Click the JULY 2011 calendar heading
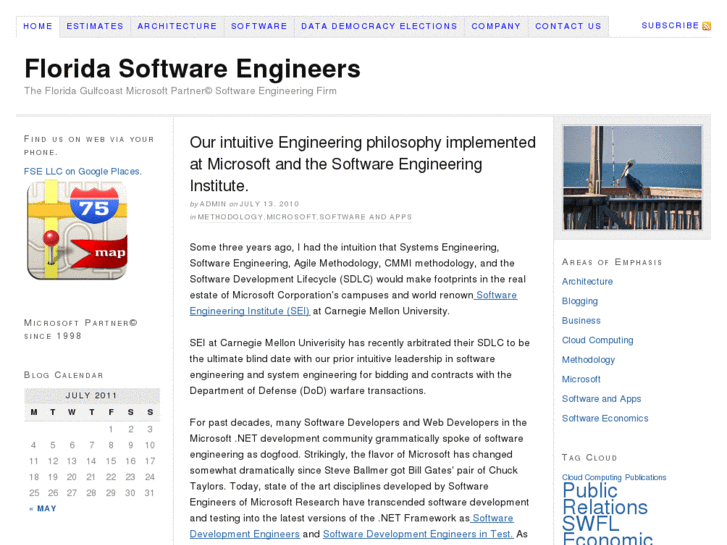This screenshot has width=727, height=545. (x=91, y=396)
